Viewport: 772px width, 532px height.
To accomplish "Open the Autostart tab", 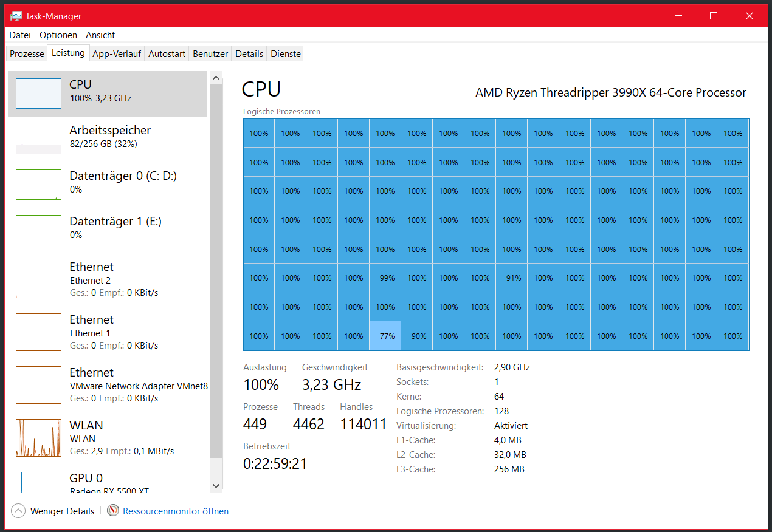I will [167, 53].
